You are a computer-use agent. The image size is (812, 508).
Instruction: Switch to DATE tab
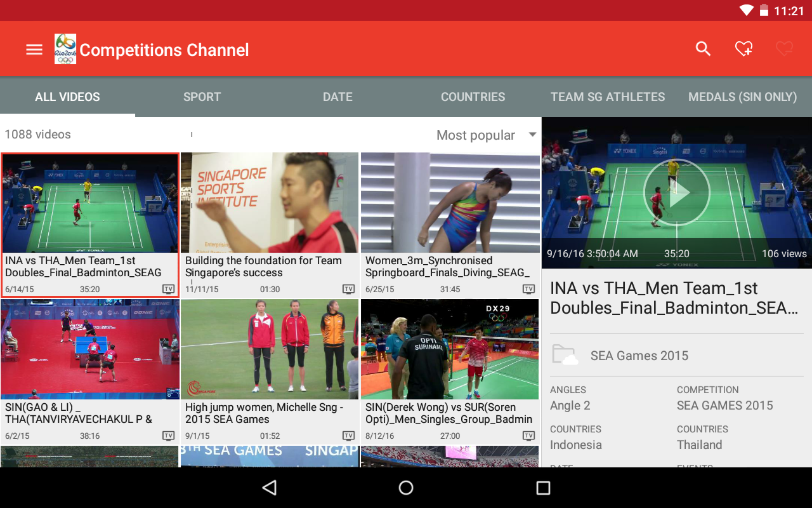coord(337,97)
